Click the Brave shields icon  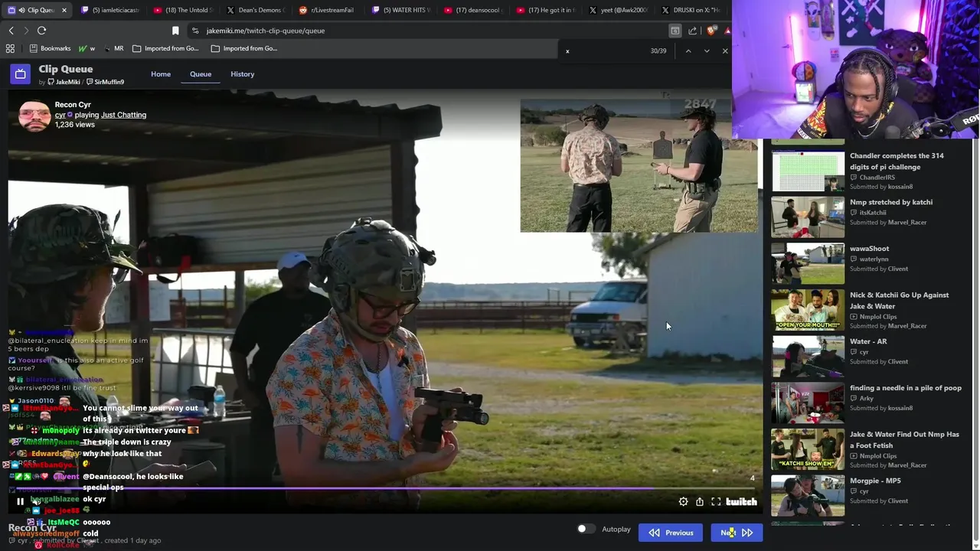711,31
